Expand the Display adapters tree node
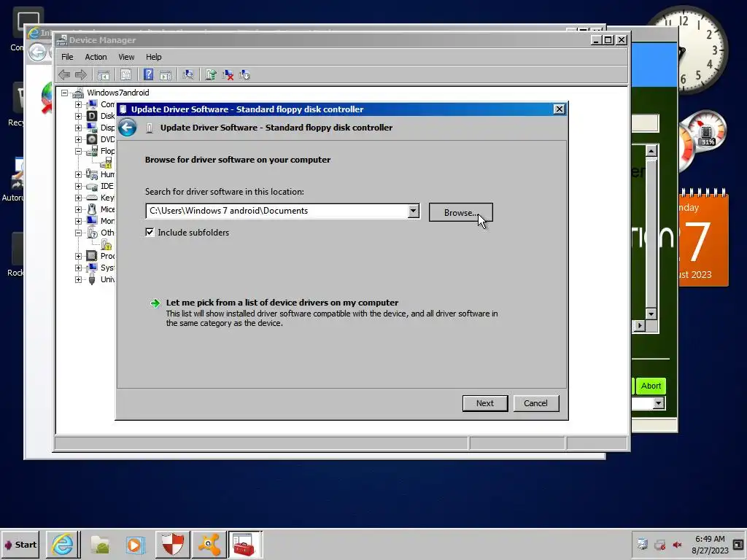747x560 pixels. pyautogui.click(x=78, y=128)
